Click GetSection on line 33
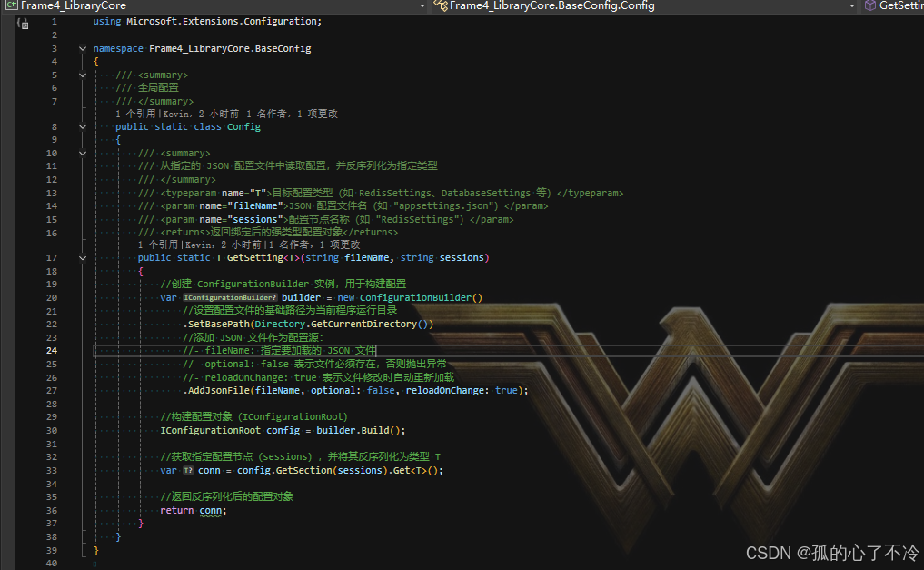The width and height of the screenshot is (924, 570). 304,470
